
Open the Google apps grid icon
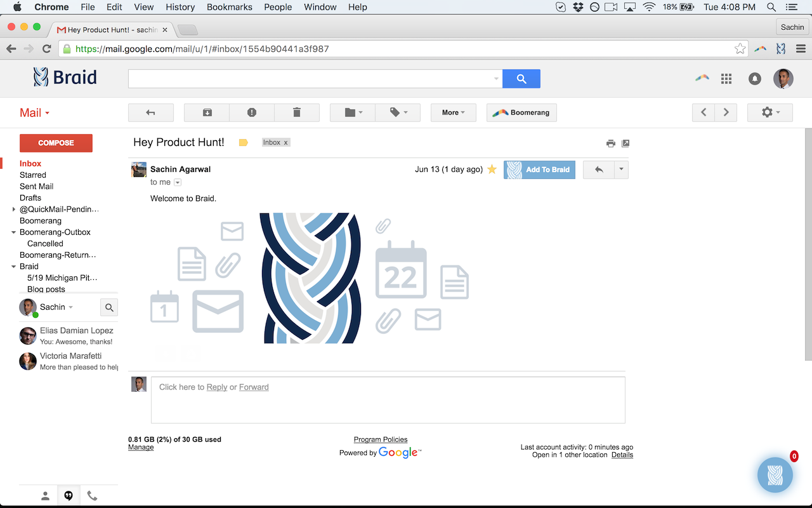point(726,79)
